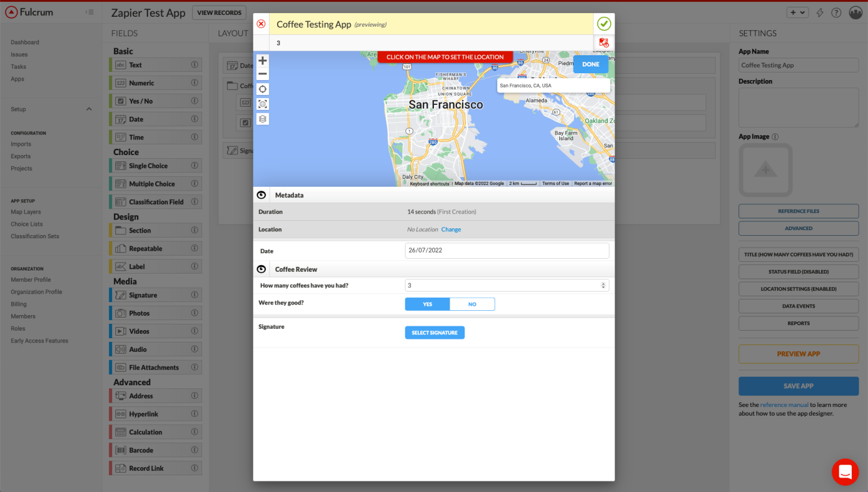Click the Date input field
The image size is (868, 492).
[507, 251]
